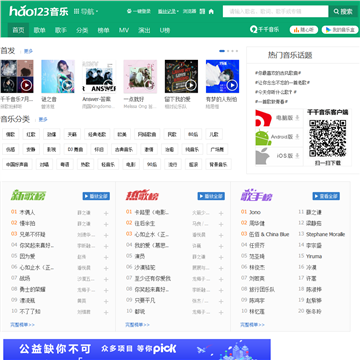Go to the 歌手 tab
Image resolution: width=360 pixels, height=360 pixels.
[61, 30]
